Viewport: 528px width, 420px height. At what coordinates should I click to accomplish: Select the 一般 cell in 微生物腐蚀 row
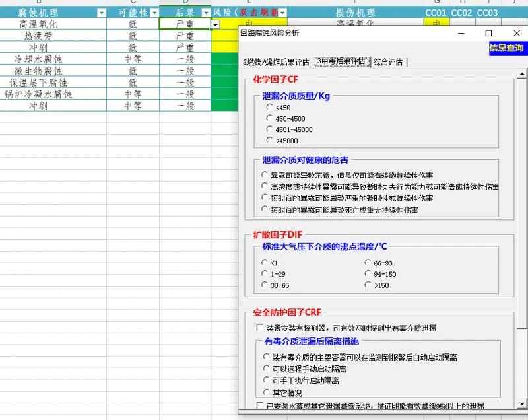pyautogui.click(x=185, y=71)
